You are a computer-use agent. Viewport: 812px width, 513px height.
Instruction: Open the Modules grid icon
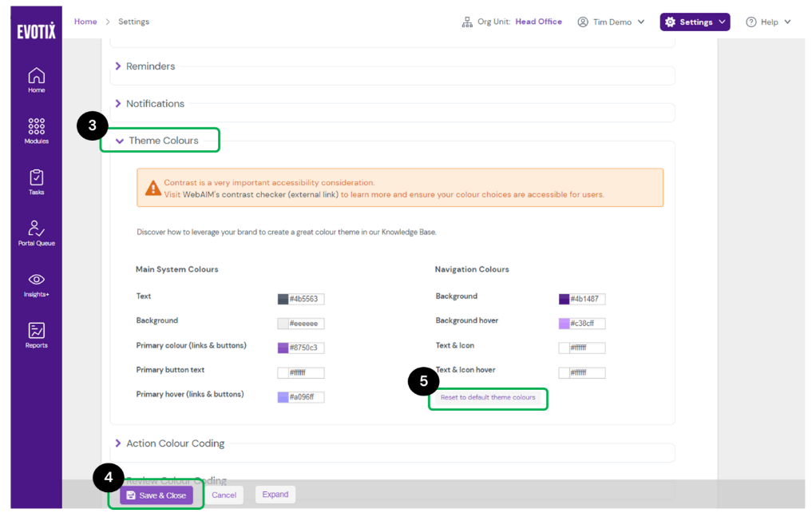point(36,127)
